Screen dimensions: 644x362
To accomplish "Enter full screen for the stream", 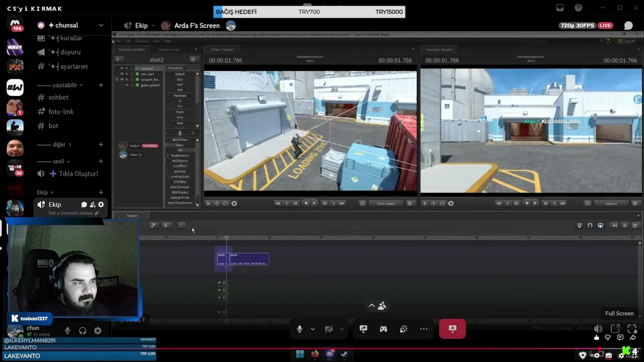I will click(x=632, y=329).
